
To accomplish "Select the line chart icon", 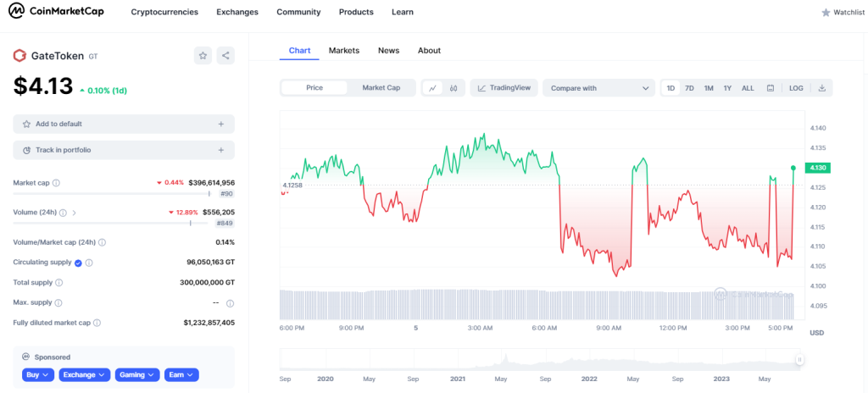I will (432, 88).
